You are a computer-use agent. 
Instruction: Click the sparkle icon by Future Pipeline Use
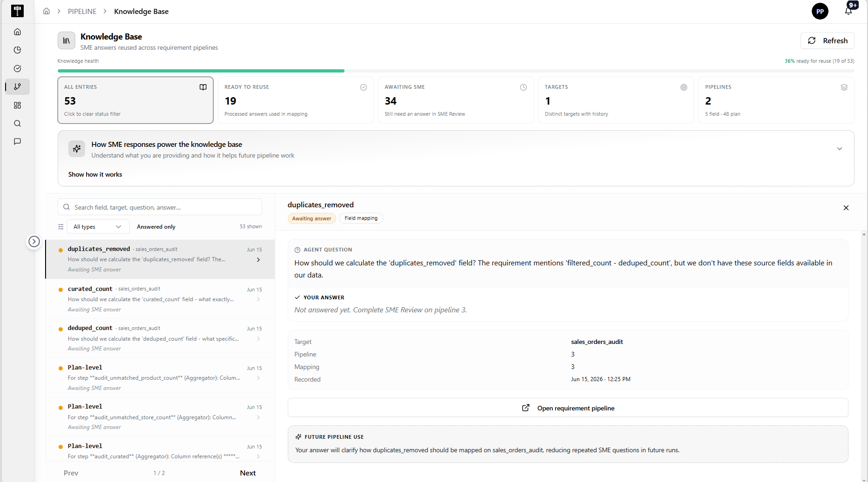click(x=298, y=437)
